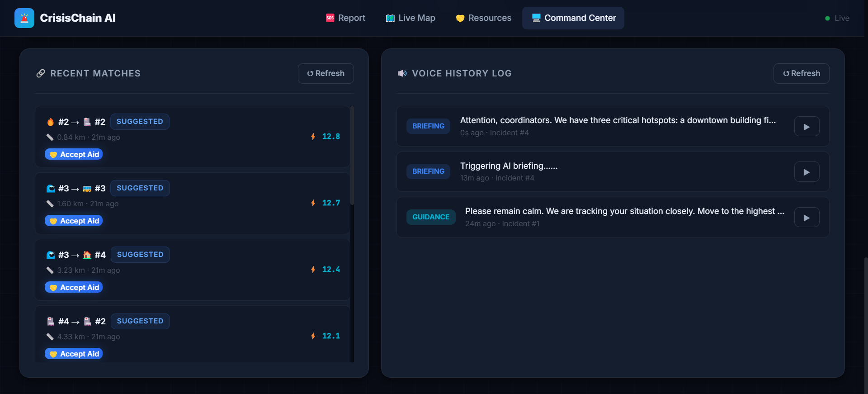Click the ruler icon next to 0.84 km

pyautogui.click(x=50, y=138)
